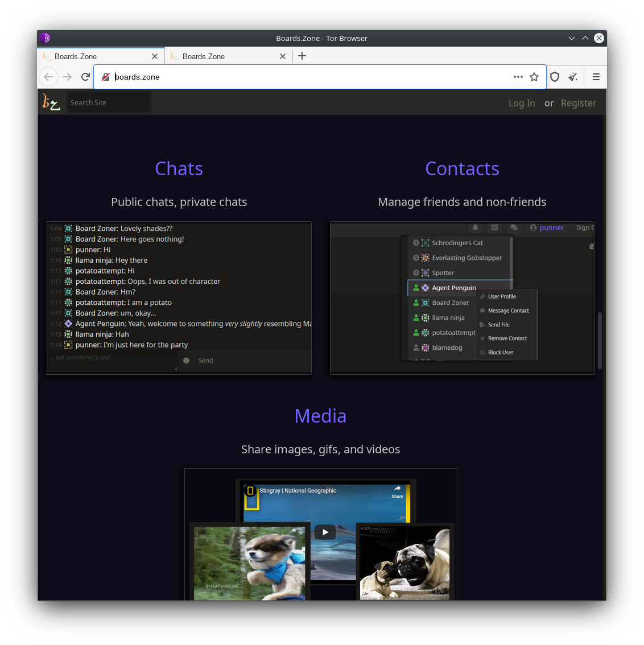Click 'llama ninja: Hey there' chat message

coord(112,260)
